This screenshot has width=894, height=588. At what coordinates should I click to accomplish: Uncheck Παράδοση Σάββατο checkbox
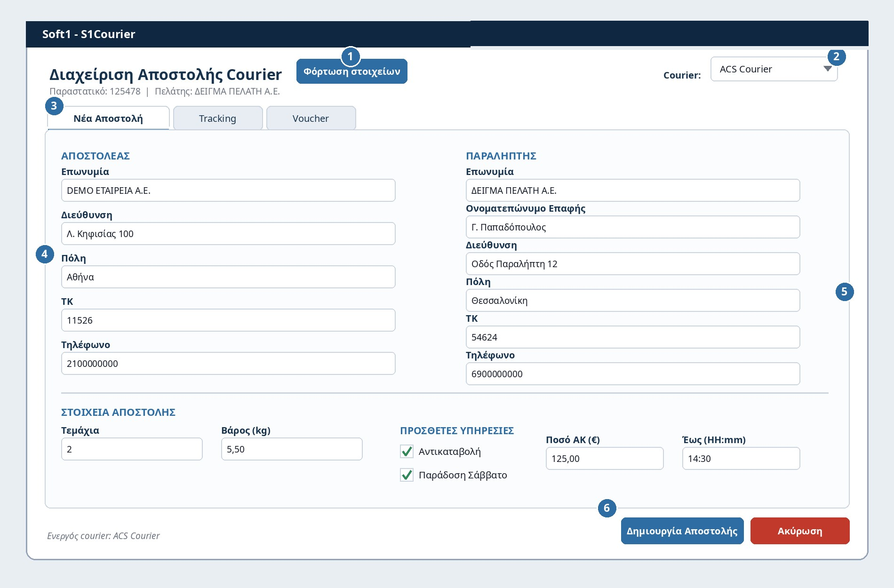(x=407, y=475)
